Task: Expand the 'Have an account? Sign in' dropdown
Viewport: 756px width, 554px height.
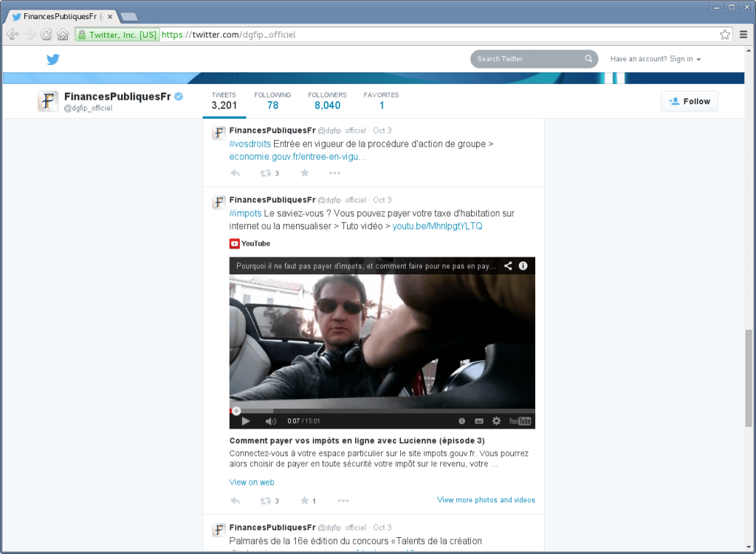Action: coord(656,59)
